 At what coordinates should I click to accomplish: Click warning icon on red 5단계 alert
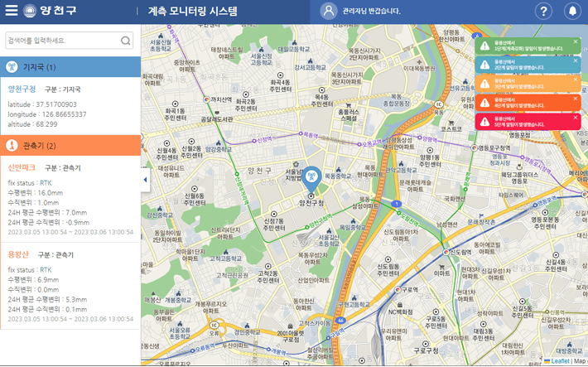(484, 122)
